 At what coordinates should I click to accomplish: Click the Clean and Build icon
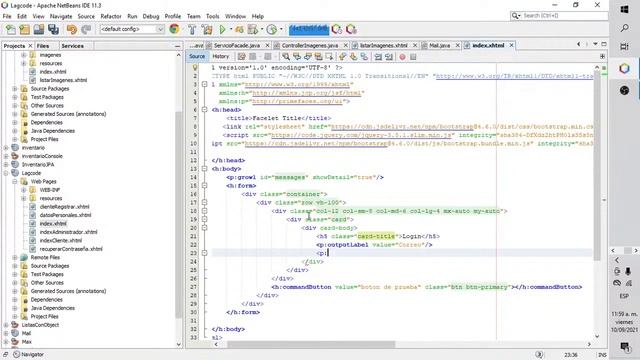click(207, 29)
